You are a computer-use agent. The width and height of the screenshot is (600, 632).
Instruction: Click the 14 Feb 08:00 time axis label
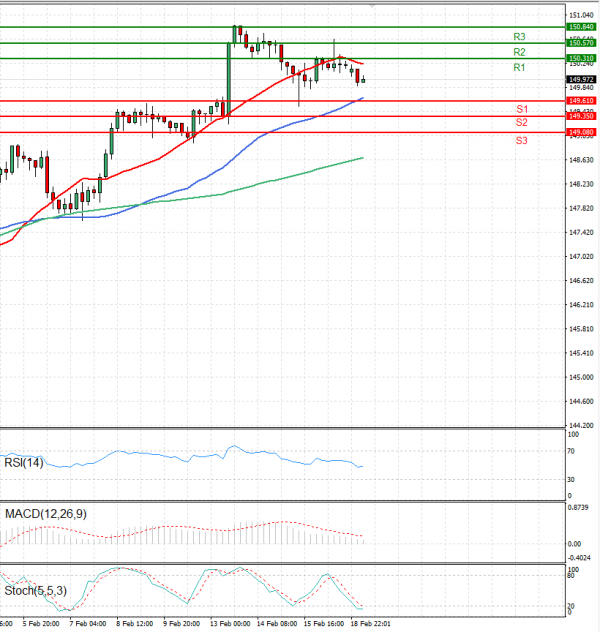277,624
